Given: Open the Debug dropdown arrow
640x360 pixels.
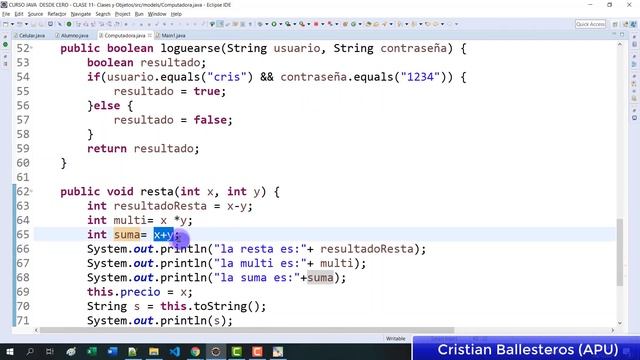Looking at the screenshot, I should (267, 24).
